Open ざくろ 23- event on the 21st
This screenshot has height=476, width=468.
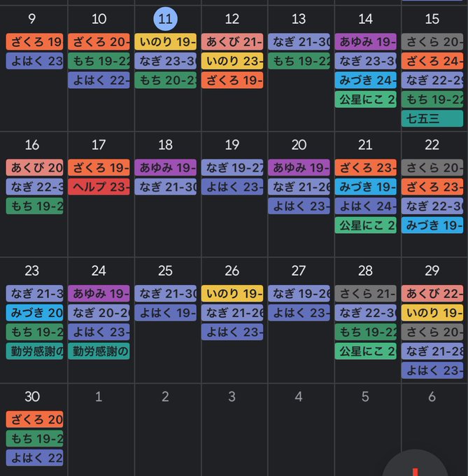click(366, 167)
